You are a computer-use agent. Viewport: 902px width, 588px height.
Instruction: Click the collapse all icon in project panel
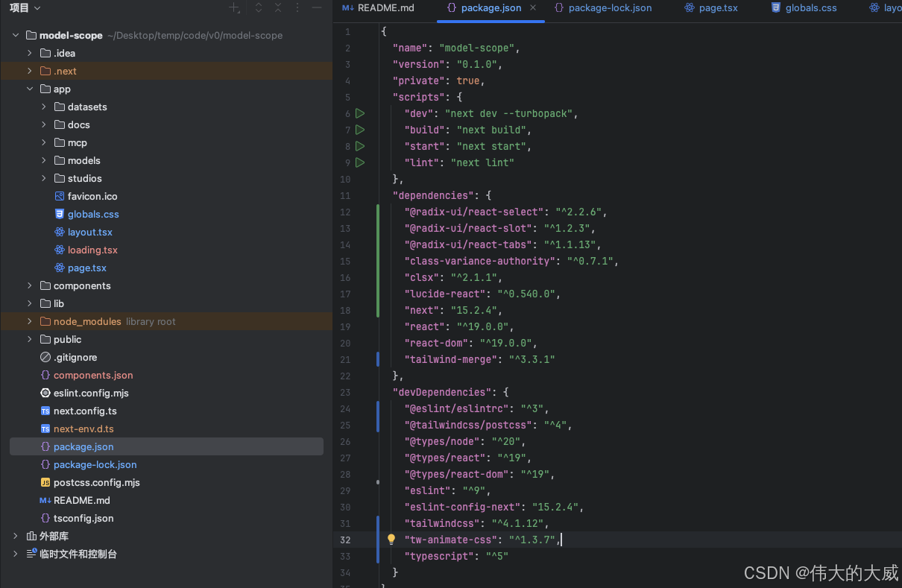point(278,8)
